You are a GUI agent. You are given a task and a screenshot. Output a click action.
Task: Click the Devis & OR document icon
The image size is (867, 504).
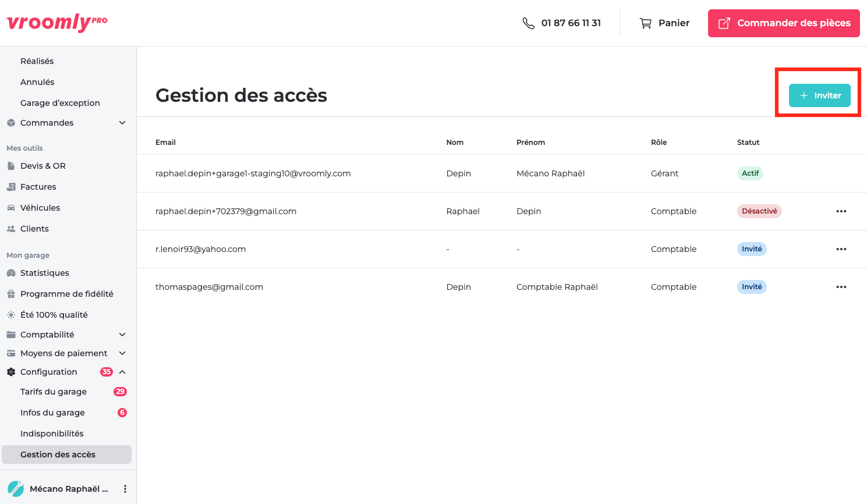pyautogui.click(x=11, y=166)
